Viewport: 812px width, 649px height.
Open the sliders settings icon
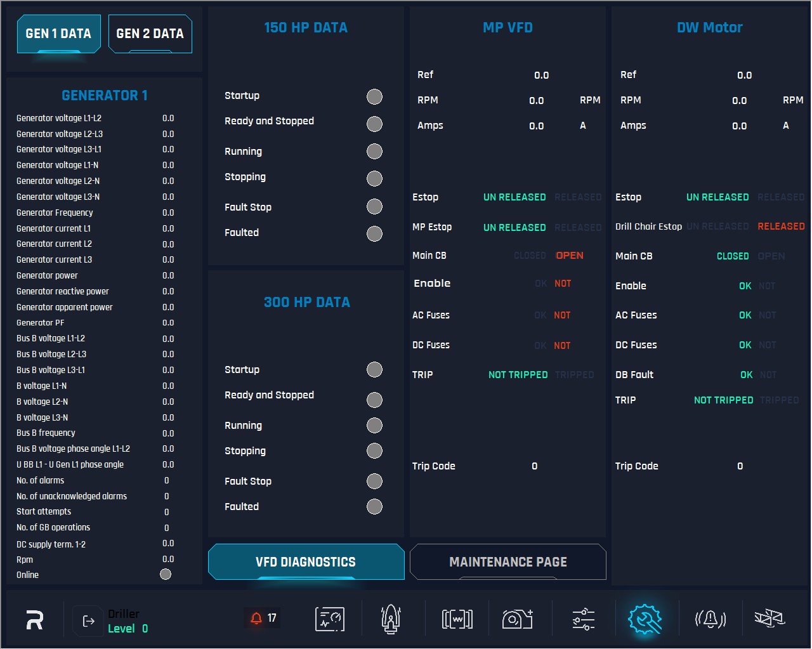click(x=584, y=619)
